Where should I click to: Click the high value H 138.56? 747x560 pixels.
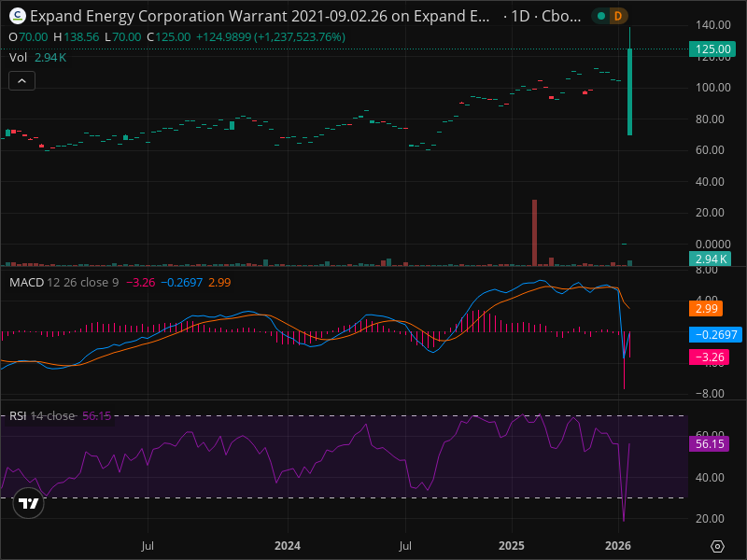(x=77, y=37)
